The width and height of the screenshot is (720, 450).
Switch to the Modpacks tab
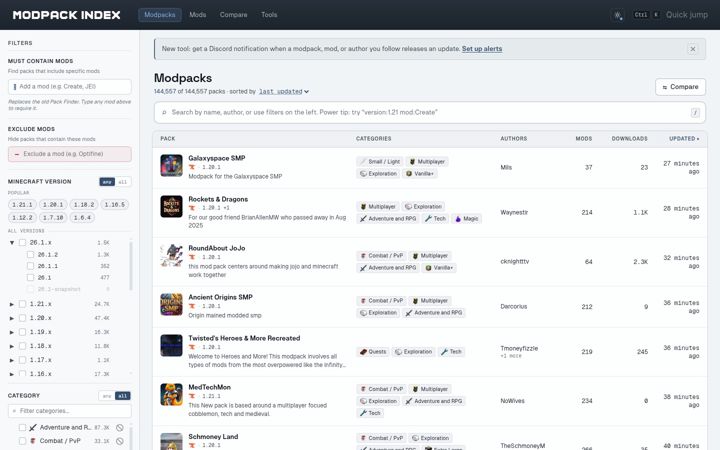point(160,15)
